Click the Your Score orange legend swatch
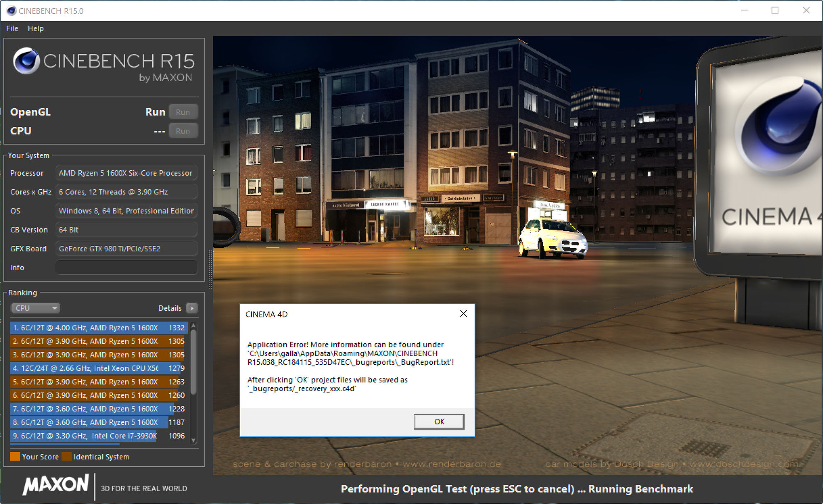823x504 pixels. (15, 456)
